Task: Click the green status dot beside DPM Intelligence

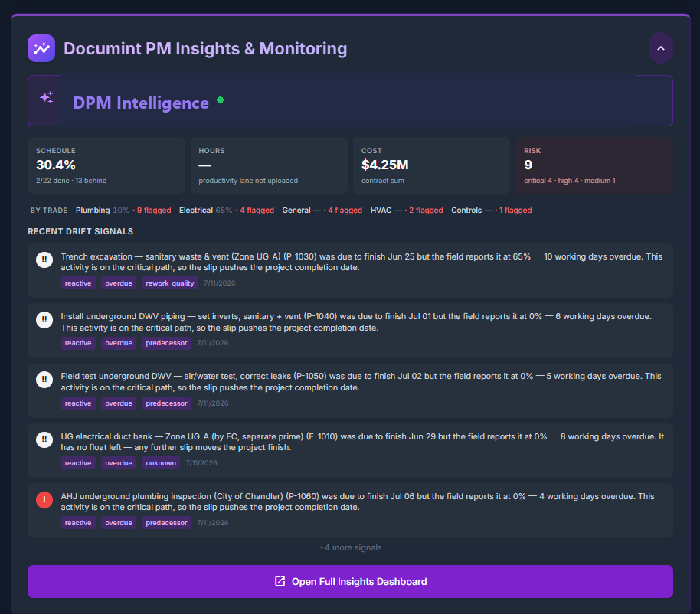Action: point(220,100)
